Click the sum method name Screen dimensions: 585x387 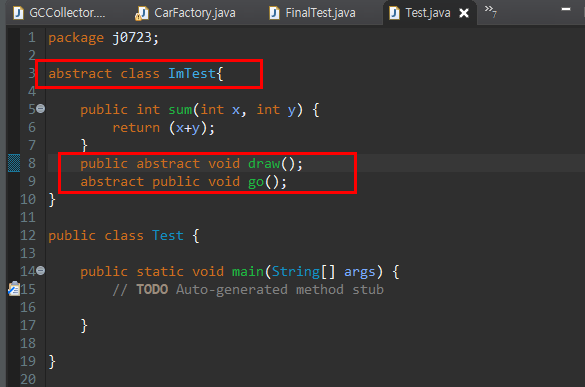pyautogui.click(x=180, y=110)
